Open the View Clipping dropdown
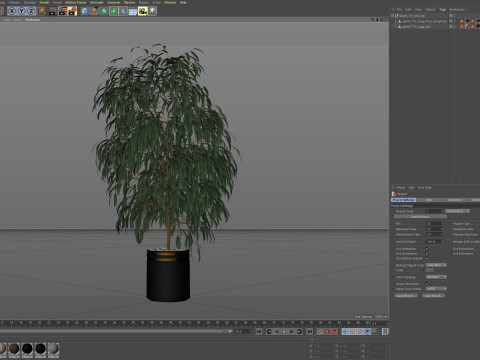The height and width of the screenshot is (360, 480). click(x=436, y=277)
